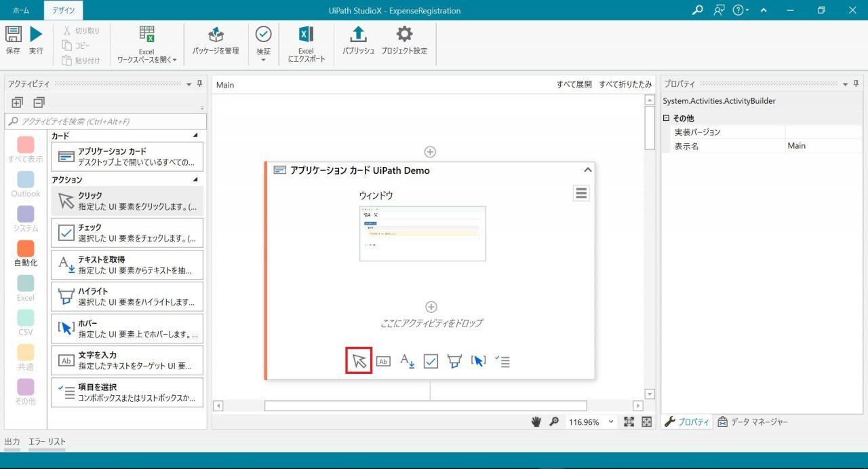Image resolution: width=868 pixels, height=469 pixels.
Task: Click すべて折りたたみ in the designer
Action: (625, 85)
